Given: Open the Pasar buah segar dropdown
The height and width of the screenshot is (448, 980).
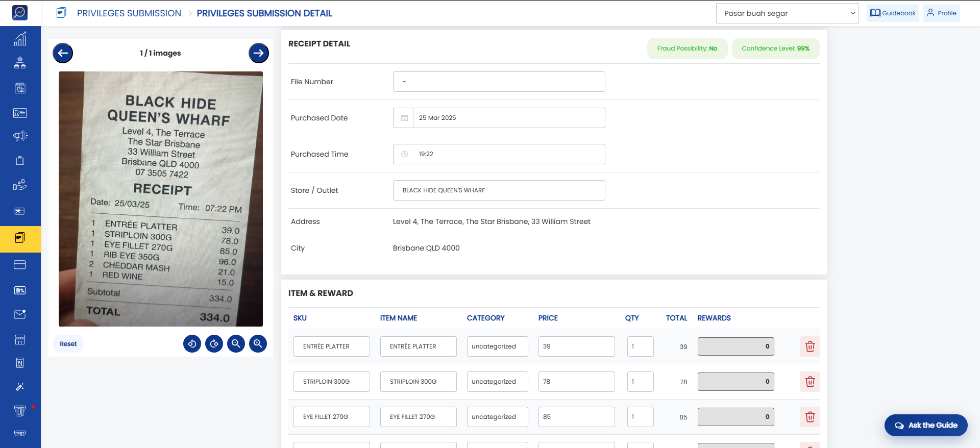Looking at the screenshot, I should (788, 13).
